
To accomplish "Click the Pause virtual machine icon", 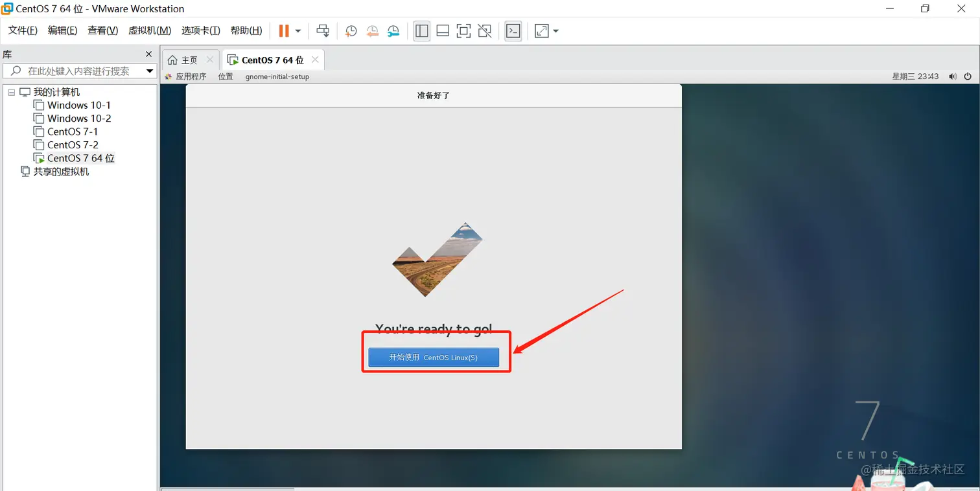I will tap(284, 30).
